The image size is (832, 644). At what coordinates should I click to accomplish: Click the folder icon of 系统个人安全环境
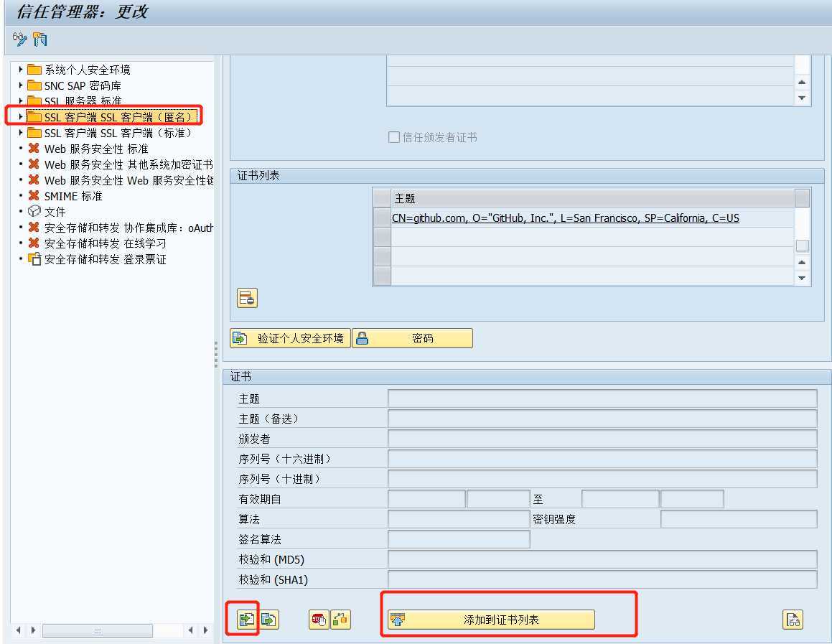pos(34,70)
